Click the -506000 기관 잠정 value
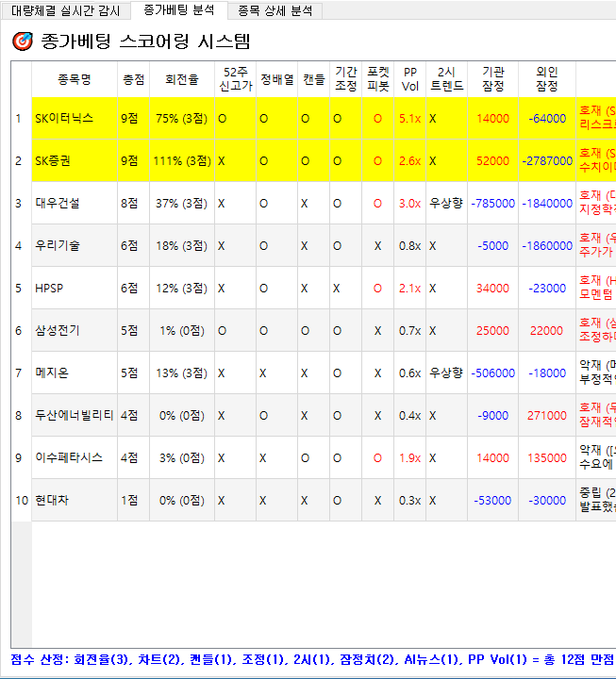The width and height of the screenshot is (616, 679). (493, 373)
